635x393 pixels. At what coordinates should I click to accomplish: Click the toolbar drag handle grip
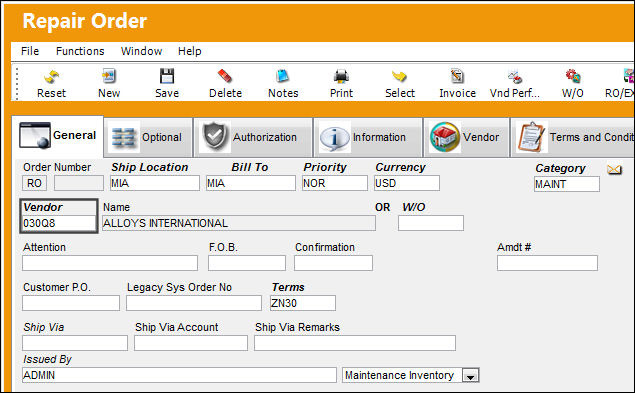click(17, 84)
